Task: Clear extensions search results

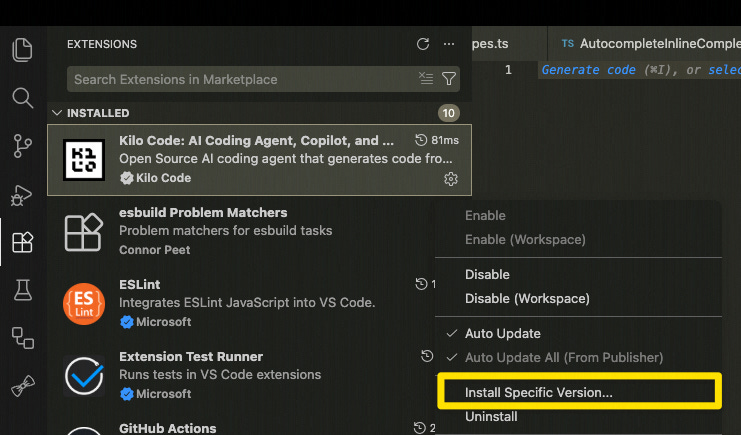Action: [x=426, y=78]
